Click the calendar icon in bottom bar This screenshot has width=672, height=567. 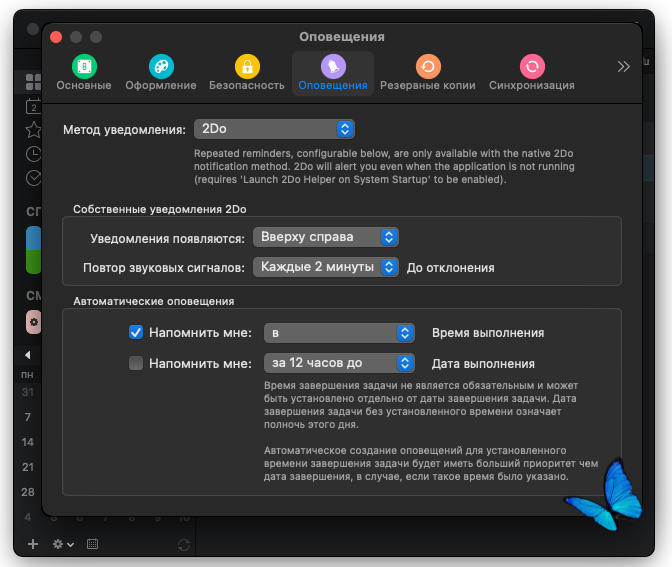(93, 544)
